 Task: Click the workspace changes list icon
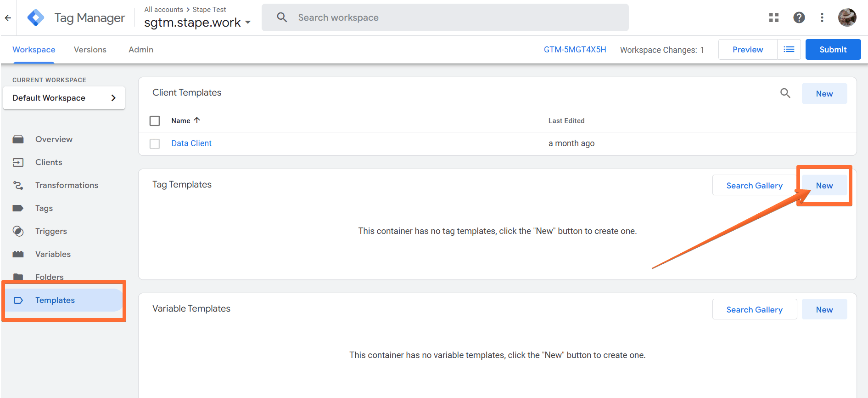coord(789,49)
